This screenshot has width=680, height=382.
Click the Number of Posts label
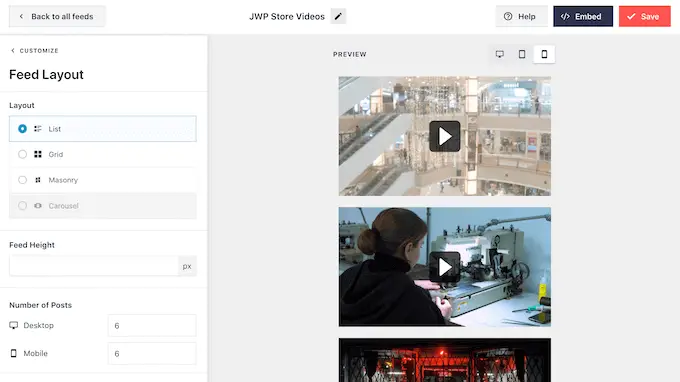(40, 305)
